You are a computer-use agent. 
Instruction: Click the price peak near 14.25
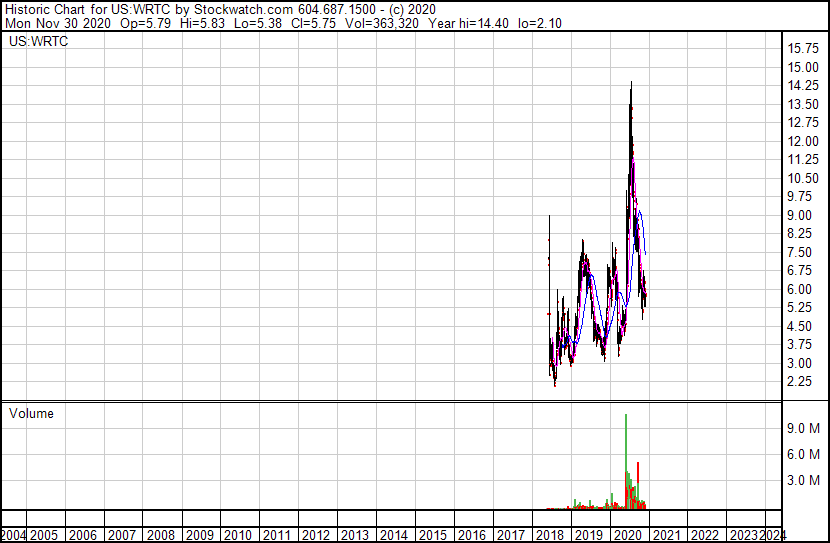[630, 85]
